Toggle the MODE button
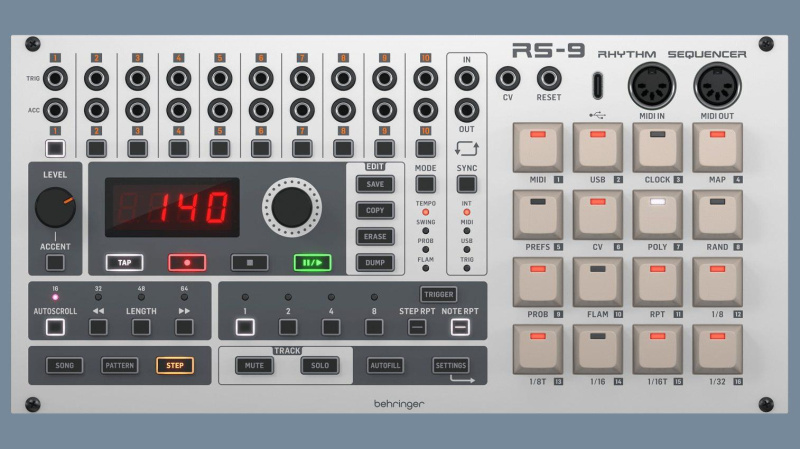Viewport: 800px width, 449px height. (425, 184)
